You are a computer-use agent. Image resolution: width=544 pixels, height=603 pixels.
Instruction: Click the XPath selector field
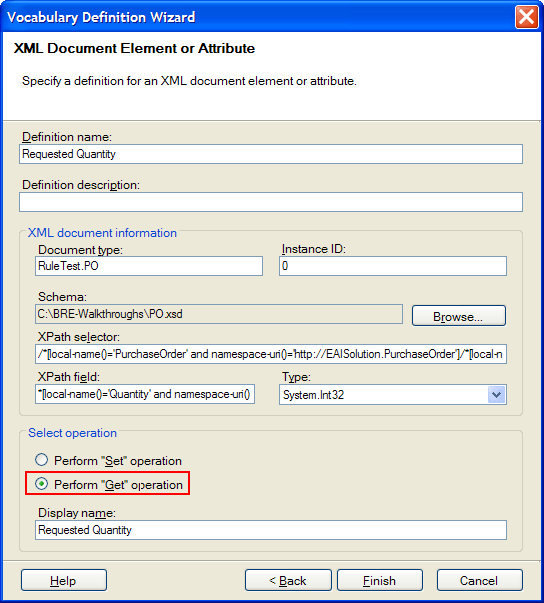click(271, 354)
